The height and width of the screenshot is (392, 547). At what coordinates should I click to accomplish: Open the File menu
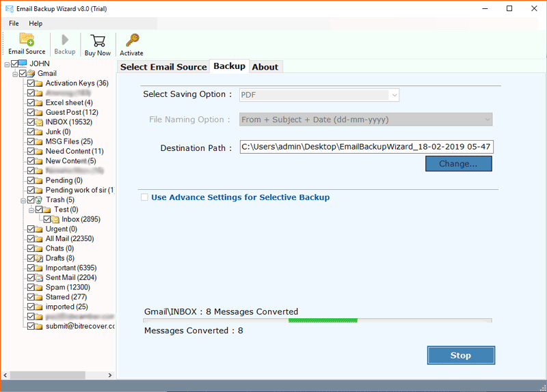coord(14,23)
